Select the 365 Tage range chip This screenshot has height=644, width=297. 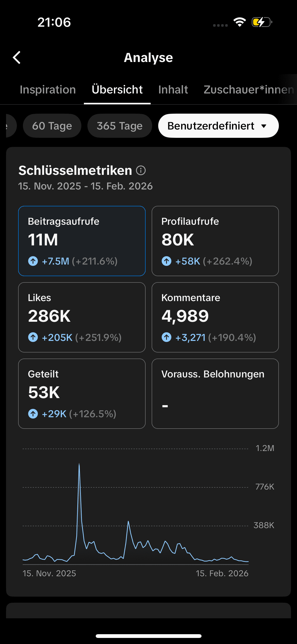coord(120,126)
